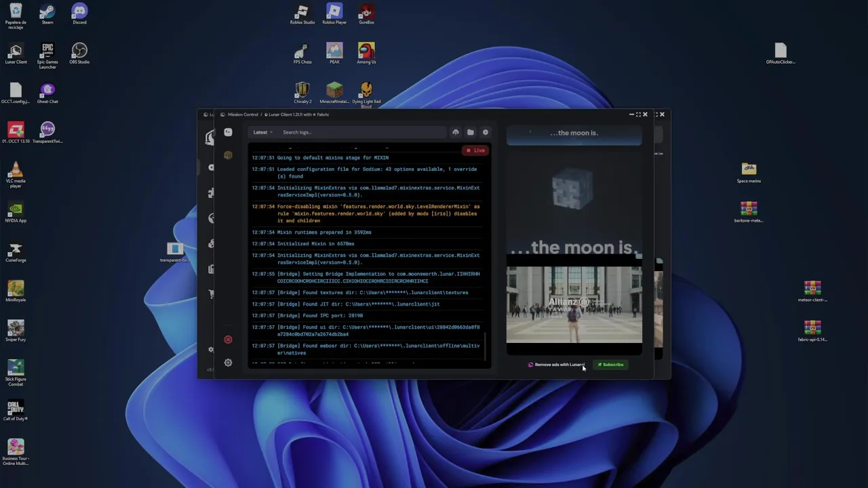Select Papelera de reciclaje desktop icon
The image size is (868, 488).
point(16,16)
